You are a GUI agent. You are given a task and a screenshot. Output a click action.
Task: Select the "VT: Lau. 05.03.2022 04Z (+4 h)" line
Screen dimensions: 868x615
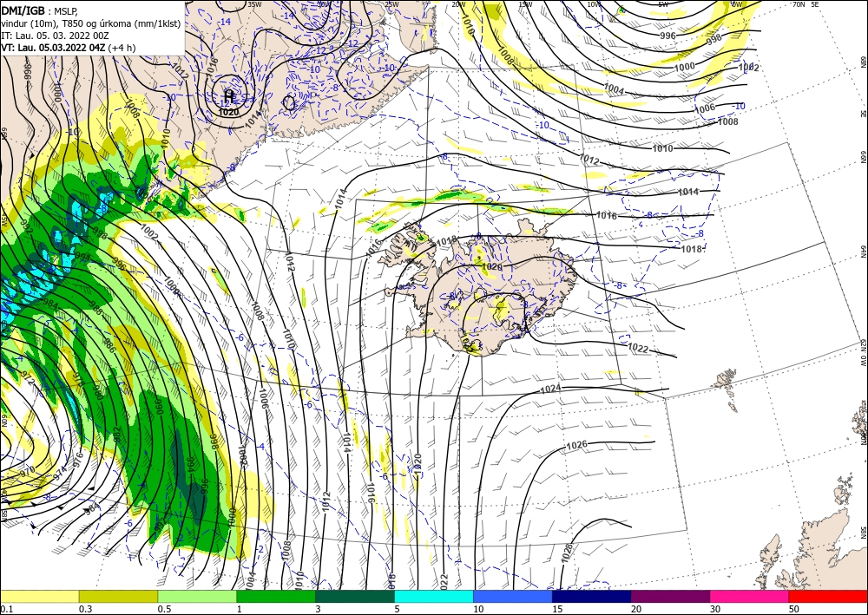pyautogui.click(x=68, y=48)
